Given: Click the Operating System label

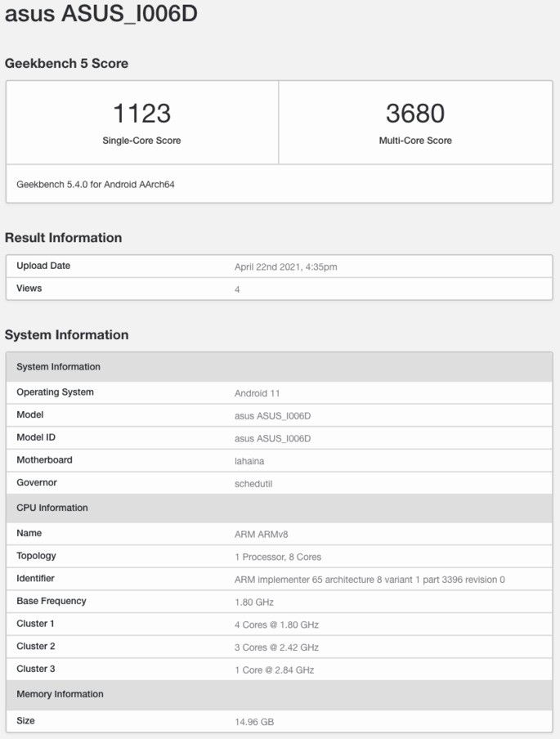Looking at the screenshot, I should [x=55, y=392].
